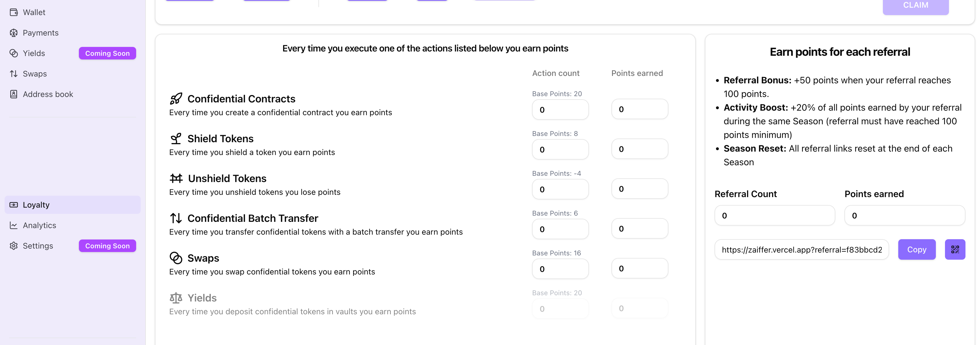Screen dimensions: 980x345
Task: Click the referral URL text field
Action: [x=801, y=250]
